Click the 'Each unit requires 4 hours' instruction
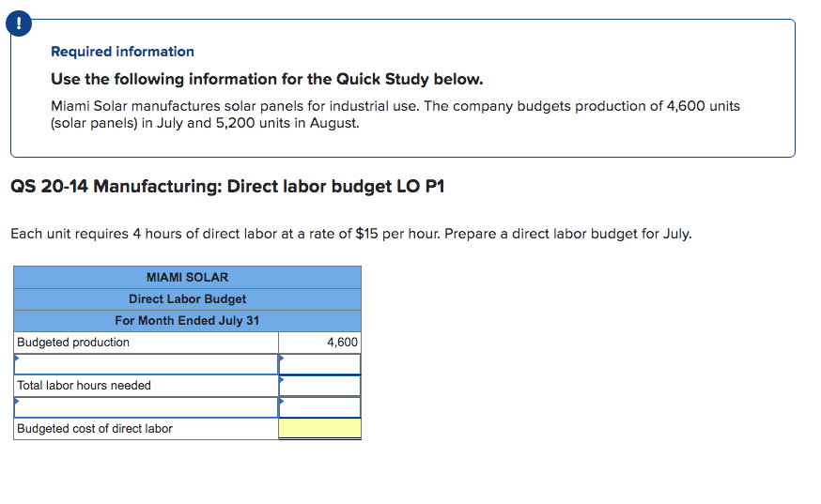The width and height of the screenshot is (821, 504). (351, 234)
